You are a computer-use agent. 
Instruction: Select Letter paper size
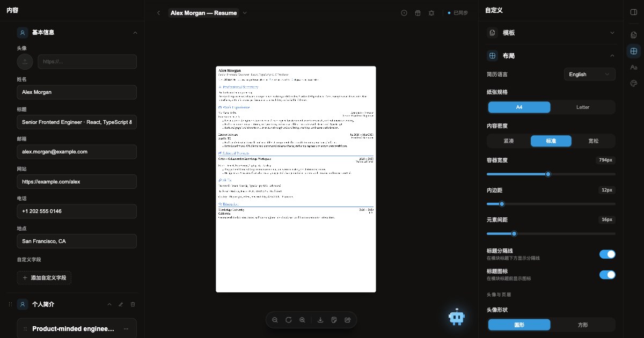[583, 107]
